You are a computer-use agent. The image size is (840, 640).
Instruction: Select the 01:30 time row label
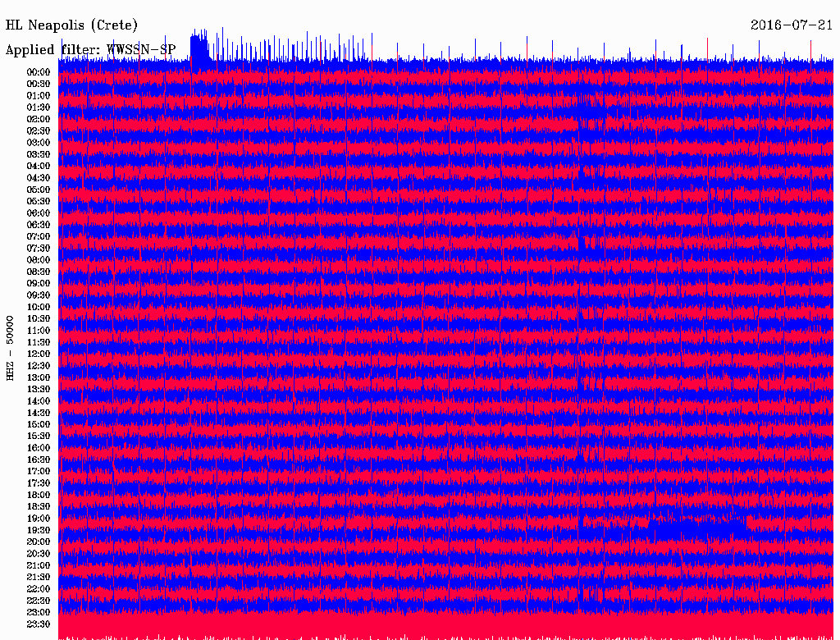click(x=39, y=107)
